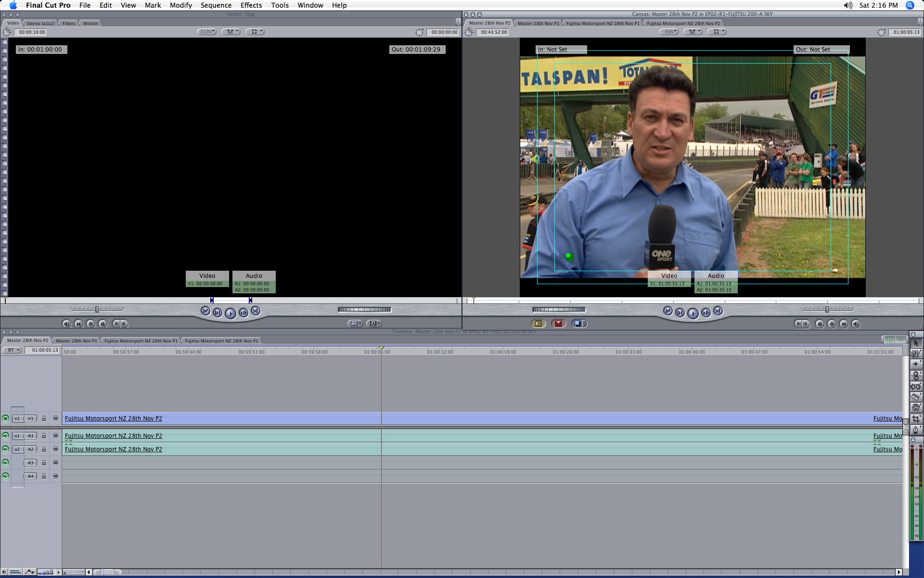Toggle visibility of video track V1
The height and width of the screenshot is (578, 924).
[5, 419]
